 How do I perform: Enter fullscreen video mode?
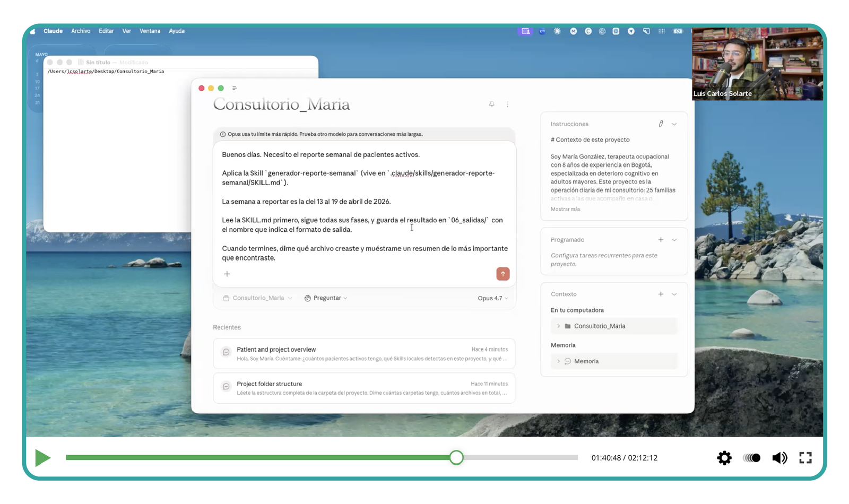click(805, 458)
